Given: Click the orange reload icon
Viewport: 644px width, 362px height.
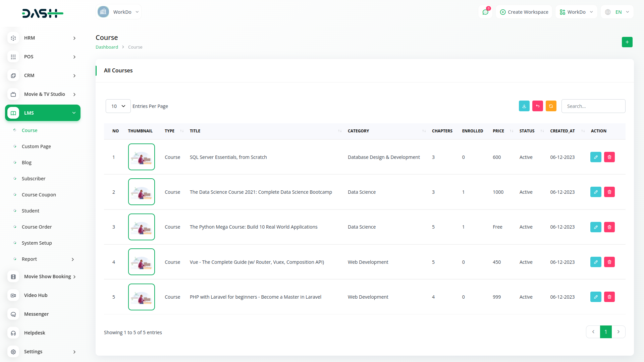Looking at the screenshot, I should tap(551, 106).
